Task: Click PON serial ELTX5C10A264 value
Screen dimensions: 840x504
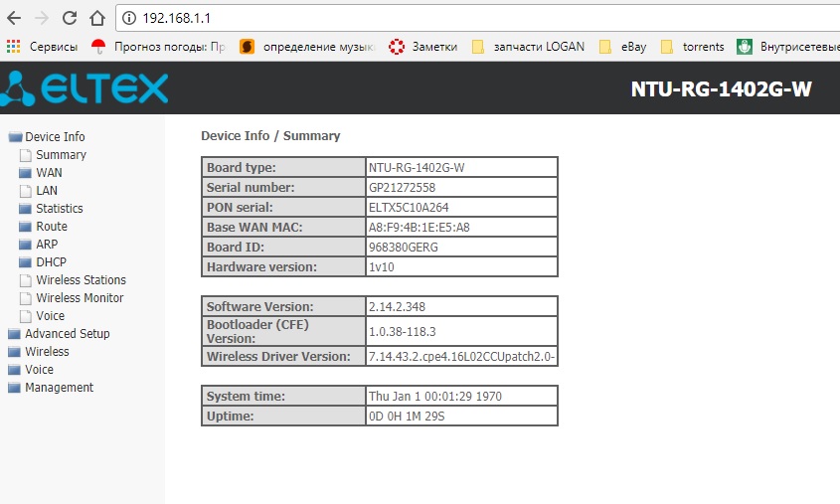Action: coord(409,208)
